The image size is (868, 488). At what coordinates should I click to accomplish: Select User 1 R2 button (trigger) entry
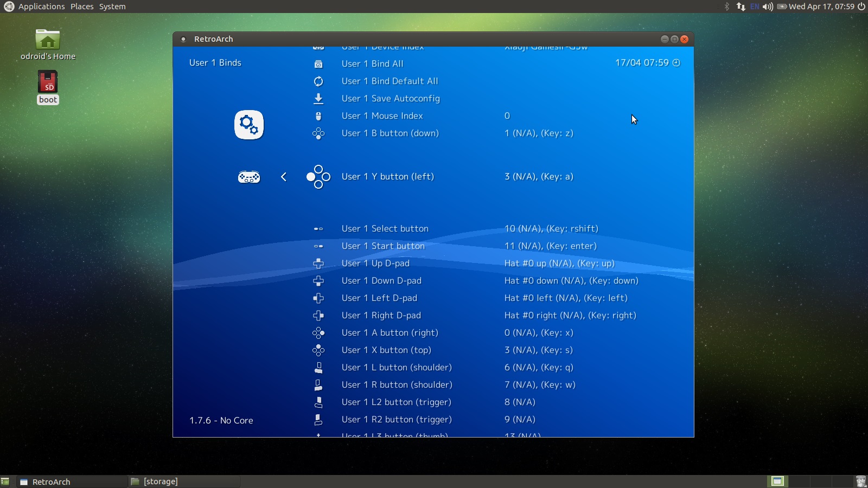tap(397, 420)
